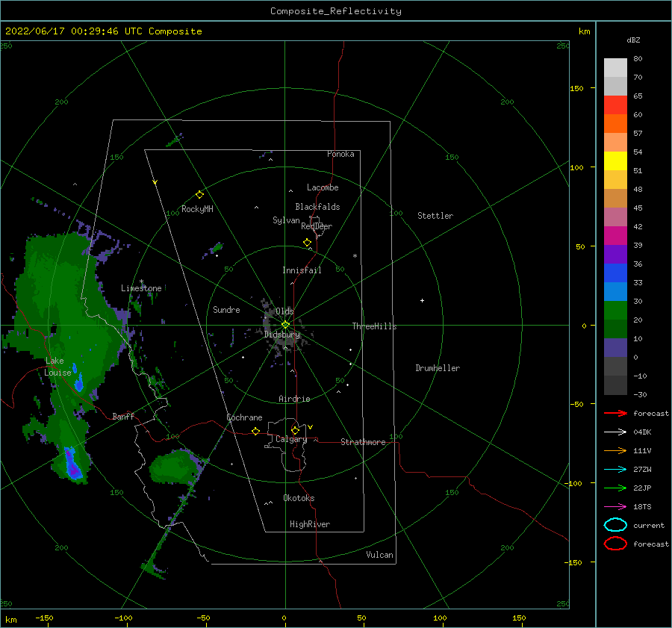This screenshot has width=672, height=628.
Task: Click the RockyMH label
Action: tap(197, 209)
